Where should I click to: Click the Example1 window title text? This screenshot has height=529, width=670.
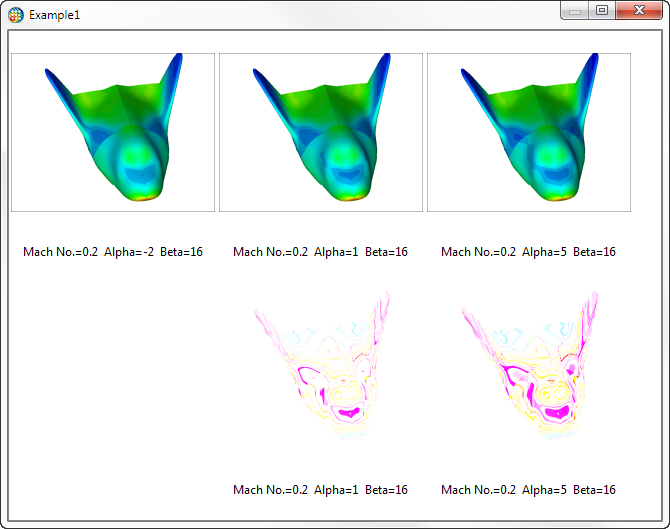point(54,15)
